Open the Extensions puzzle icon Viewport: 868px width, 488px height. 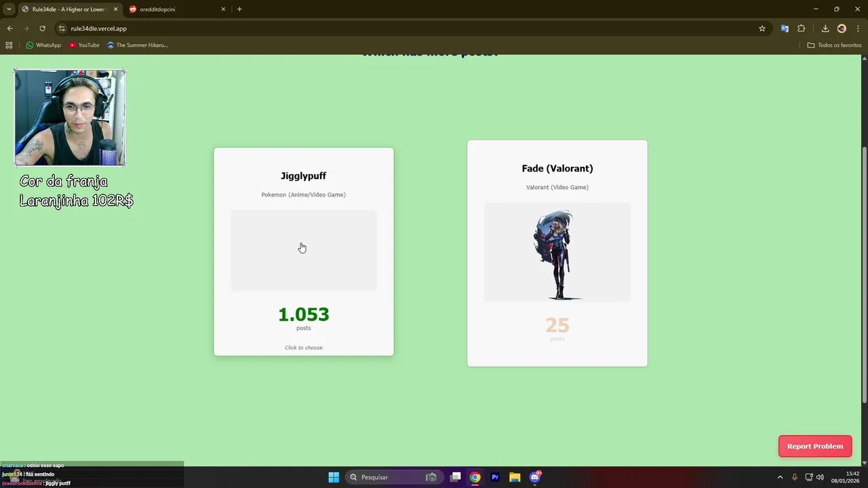802,28
